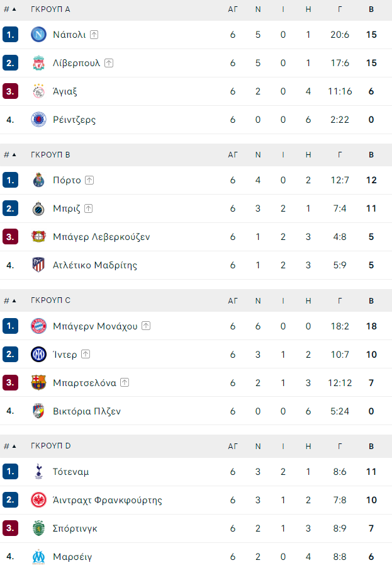Click the Porto club crest
The image size is (392, 570).
coord(38,180)
